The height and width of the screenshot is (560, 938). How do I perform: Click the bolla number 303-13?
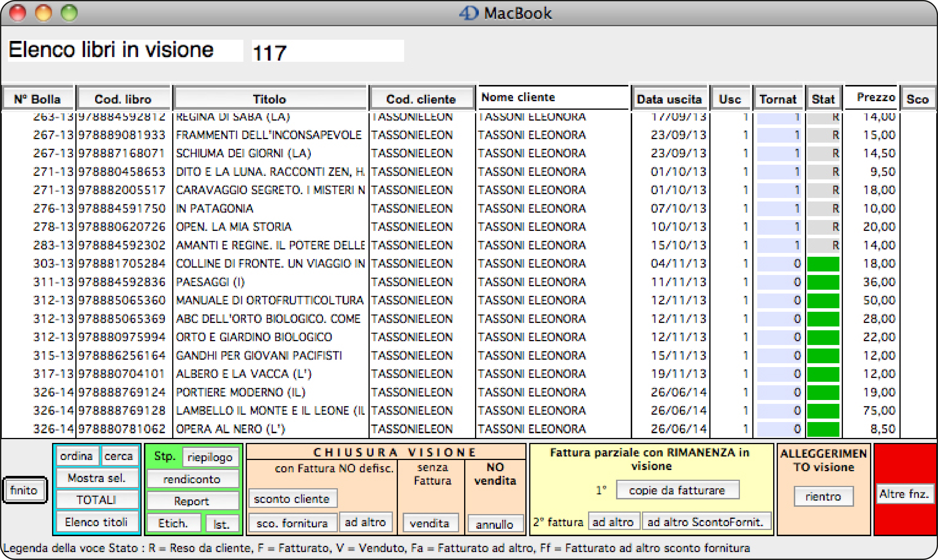click(53, 264)
